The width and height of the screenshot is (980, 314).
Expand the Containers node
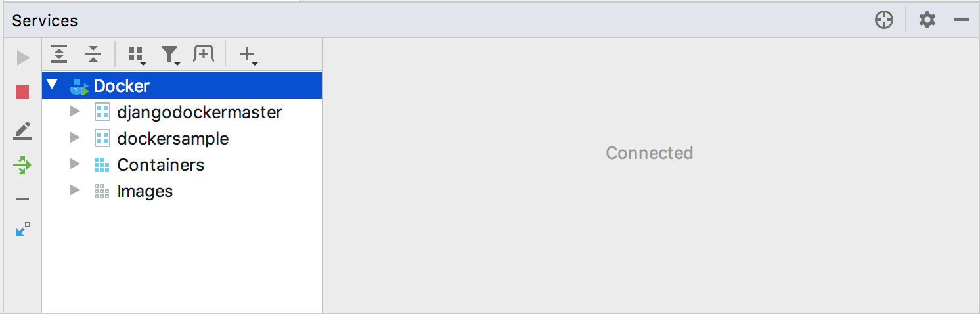pyautogui.click(x=74, y=164)
